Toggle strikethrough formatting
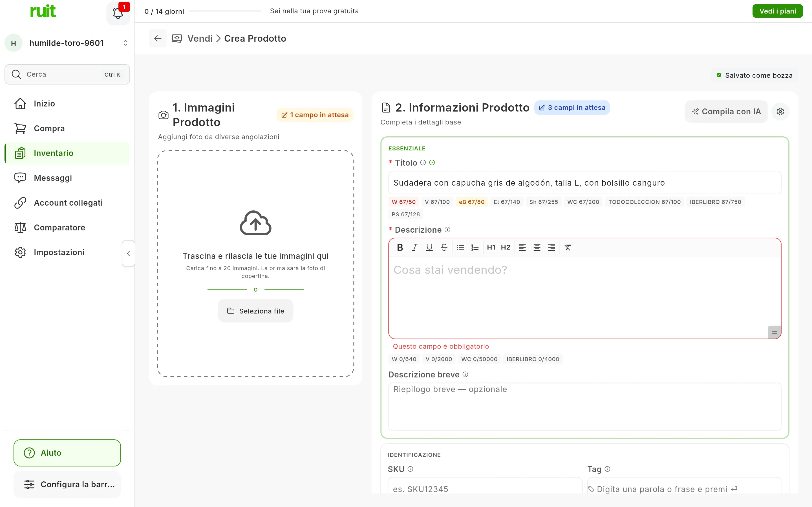 [x=444, y=248]
